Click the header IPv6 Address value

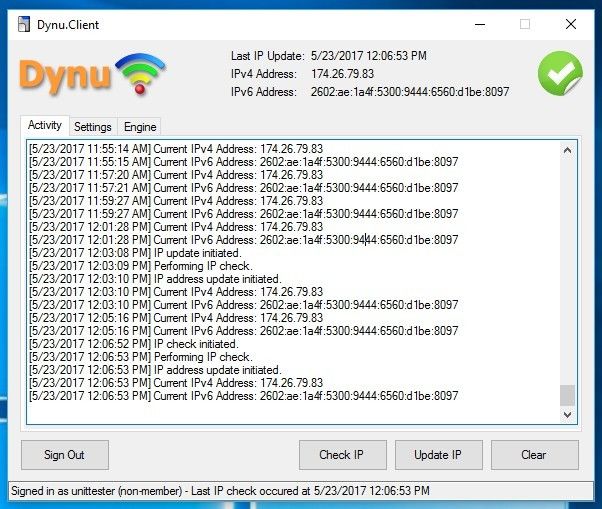(x=410, y=92)
